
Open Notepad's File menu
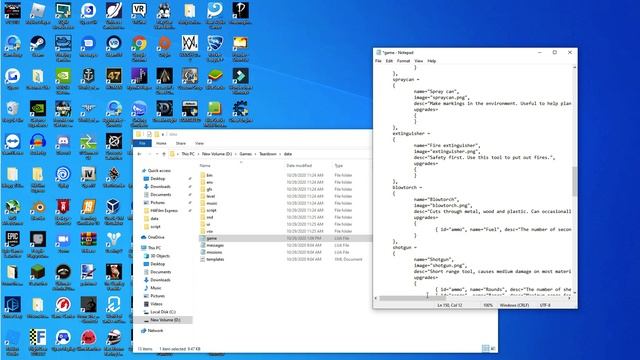click(x=378, y=61)
